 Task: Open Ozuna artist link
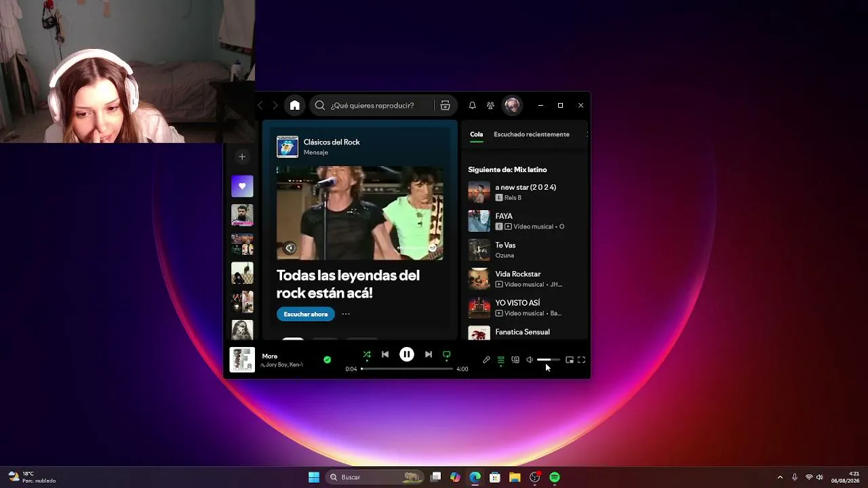505,256
